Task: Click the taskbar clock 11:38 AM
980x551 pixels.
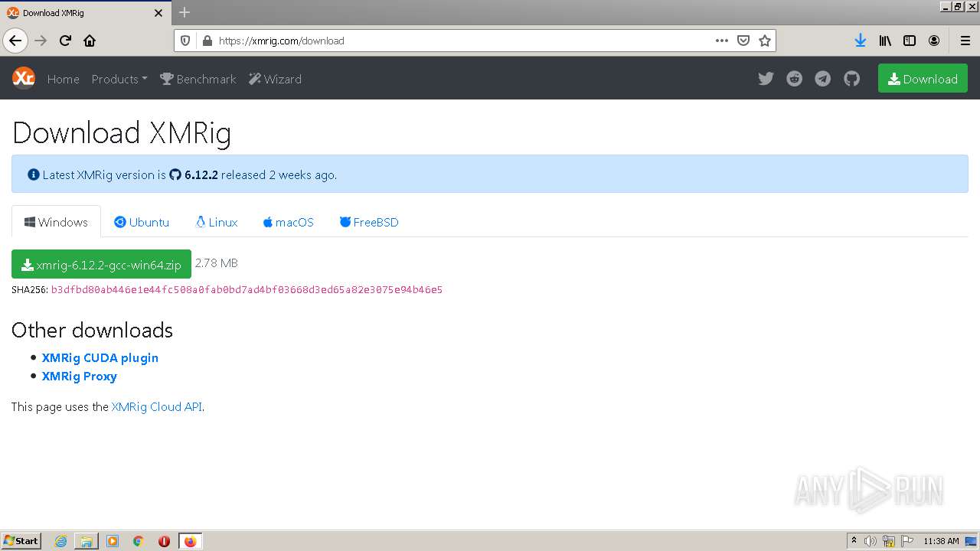Action: 941,541
